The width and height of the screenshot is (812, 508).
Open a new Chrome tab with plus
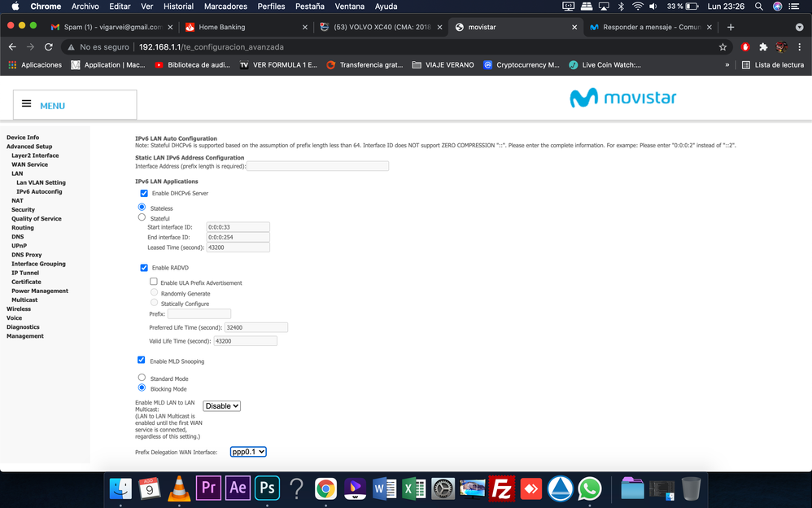[x=730, y=27]
